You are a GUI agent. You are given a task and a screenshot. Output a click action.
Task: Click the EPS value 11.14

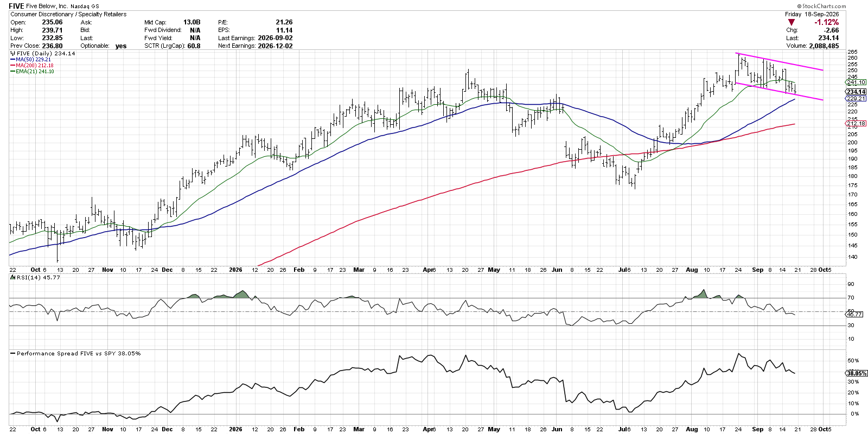[284, 30]
